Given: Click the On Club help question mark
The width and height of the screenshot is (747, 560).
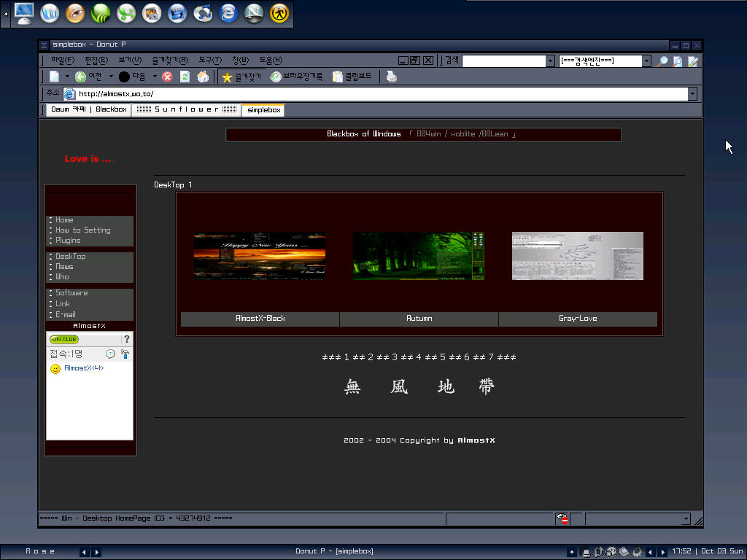Looking at the screenshot, I should [x=126, y=339].
